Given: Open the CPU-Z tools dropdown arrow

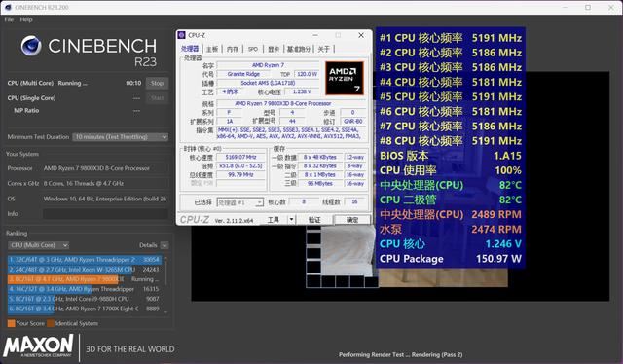Looking at the screenshot, I should coord(292,219).
